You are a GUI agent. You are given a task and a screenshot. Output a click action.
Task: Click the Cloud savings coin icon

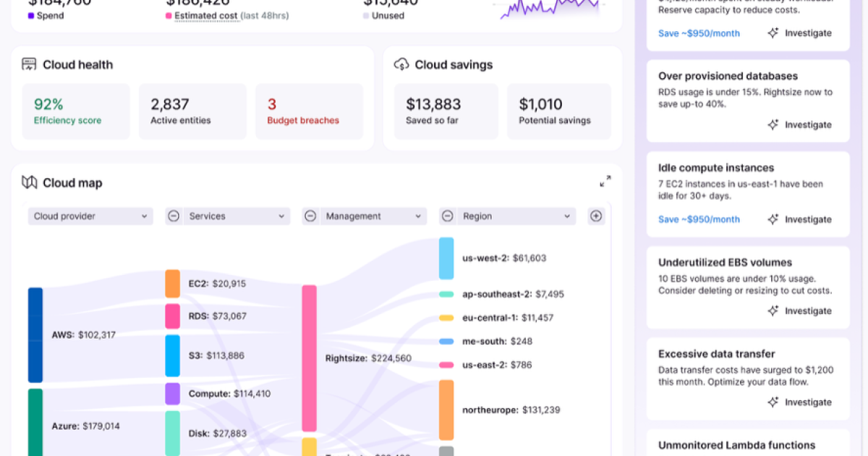click(402, 64)
